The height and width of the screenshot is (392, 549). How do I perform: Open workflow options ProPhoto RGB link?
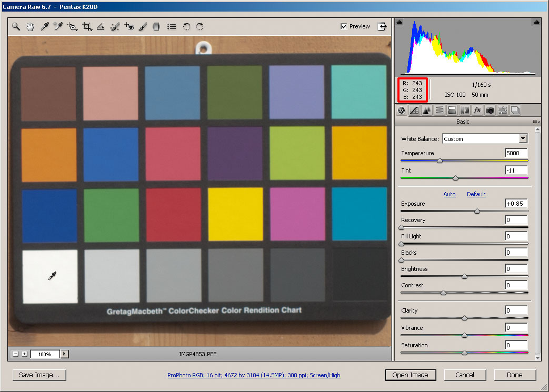click(254, 375)
